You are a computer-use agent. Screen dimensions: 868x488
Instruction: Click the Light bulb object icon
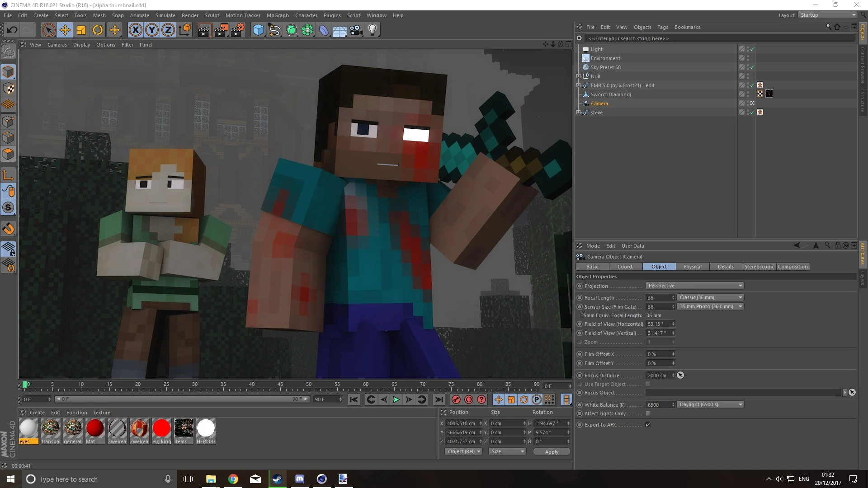click(x=373, y=30)
